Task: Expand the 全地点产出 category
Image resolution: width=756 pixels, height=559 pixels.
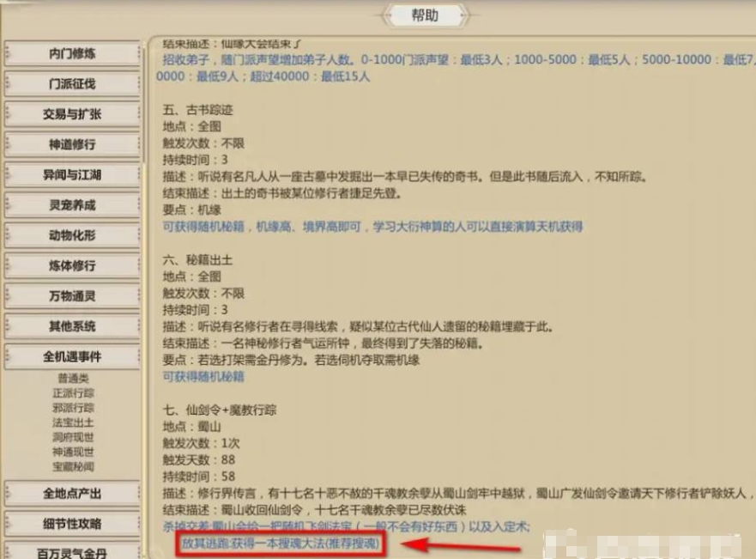Action: [x=72, y=494]
